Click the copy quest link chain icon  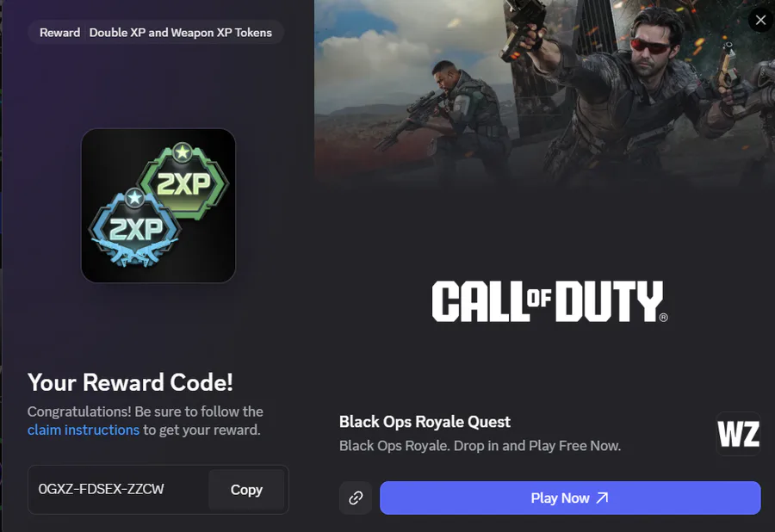click(356, 498)
